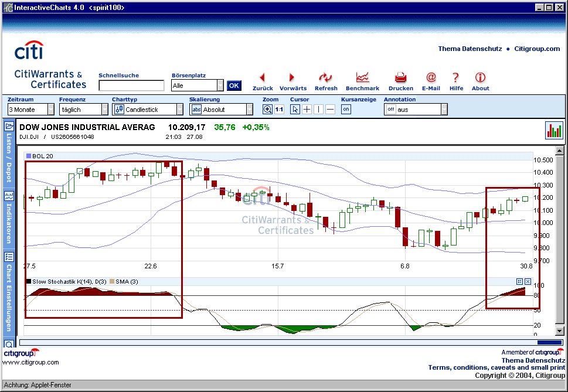Click DOW JONES INDUSTRIAL AVERAG title

[x=87, y=127]
